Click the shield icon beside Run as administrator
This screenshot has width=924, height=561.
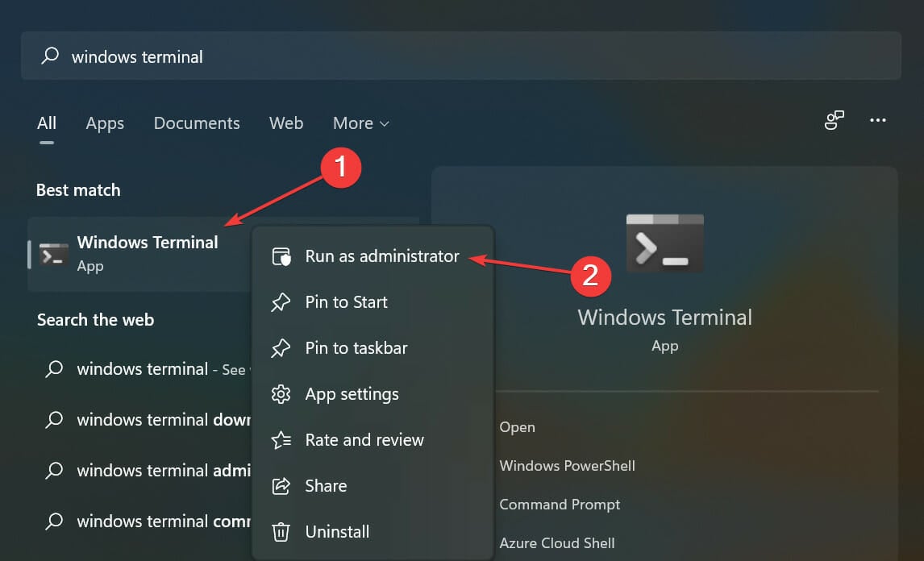pos(281,256)
